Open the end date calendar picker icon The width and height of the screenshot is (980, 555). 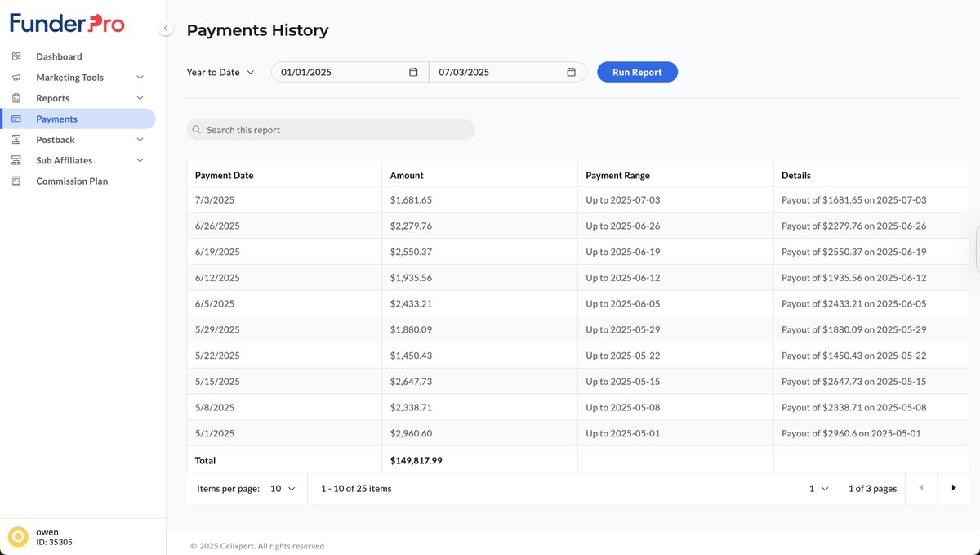[571, 72]
